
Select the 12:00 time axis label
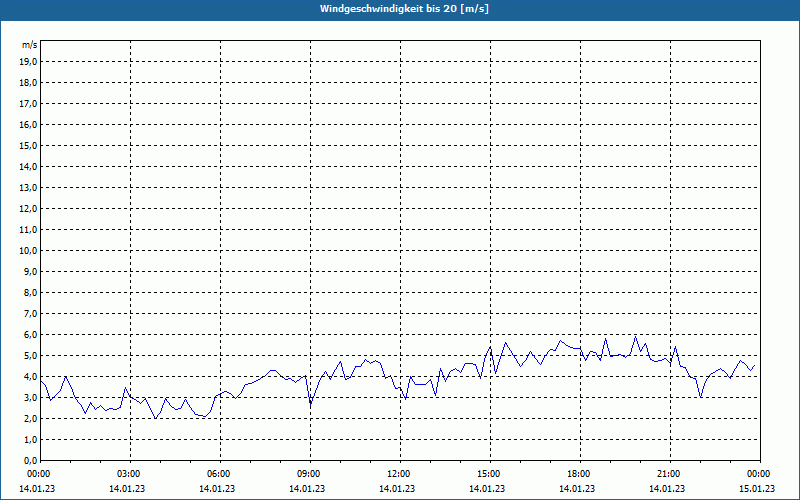click(x=398, y=473)
